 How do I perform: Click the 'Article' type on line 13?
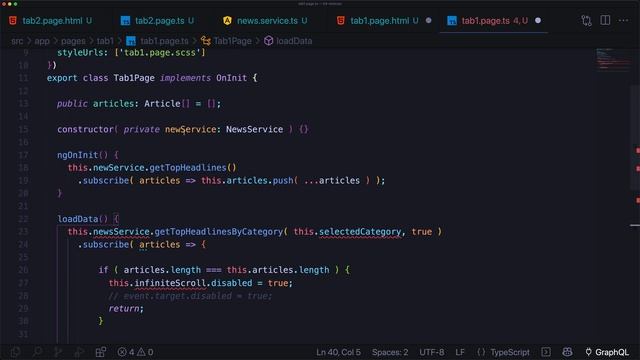[162, 104]
